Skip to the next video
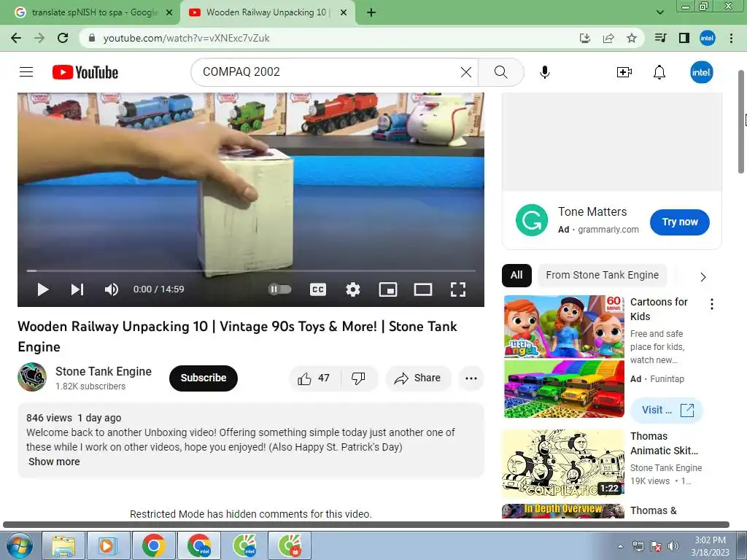This screenshot has height=560, width=747. tap(77, 289)
